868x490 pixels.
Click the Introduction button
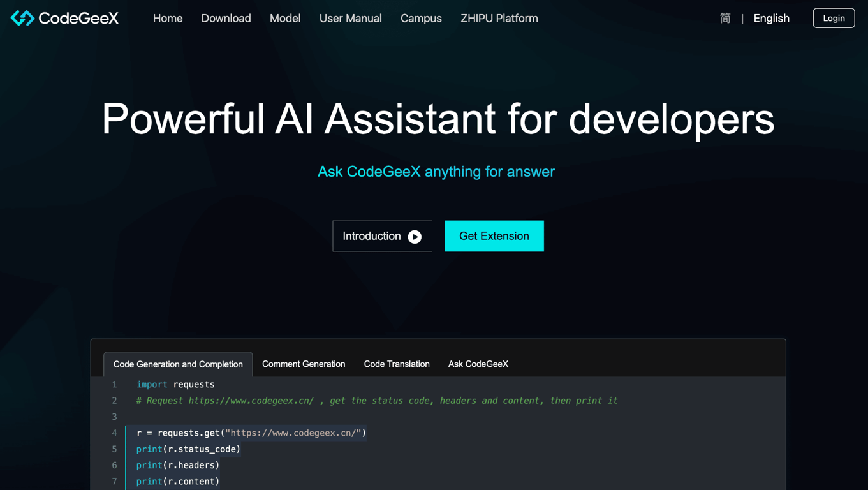382,236
